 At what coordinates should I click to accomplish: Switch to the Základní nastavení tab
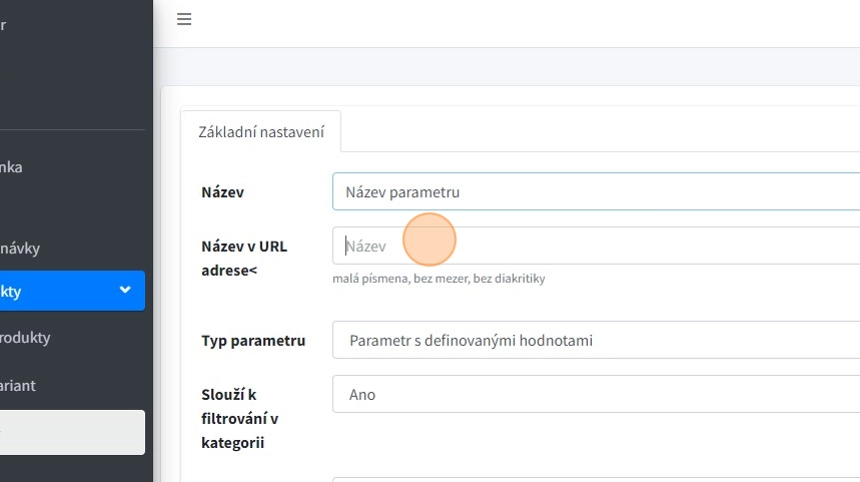(x=261, y=132)
